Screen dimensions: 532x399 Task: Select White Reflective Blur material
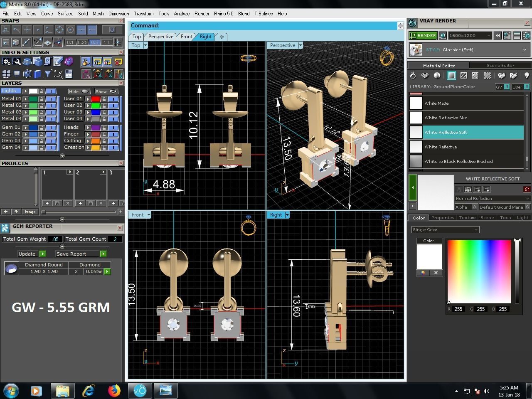click(x=466, y=118)
